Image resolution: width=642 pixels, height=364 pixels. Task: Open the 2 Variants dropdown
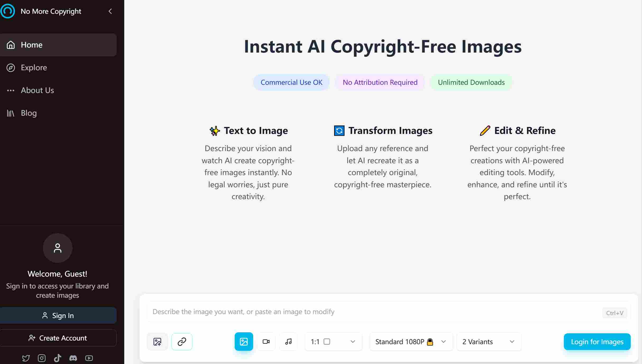click(x=489, y=342)
